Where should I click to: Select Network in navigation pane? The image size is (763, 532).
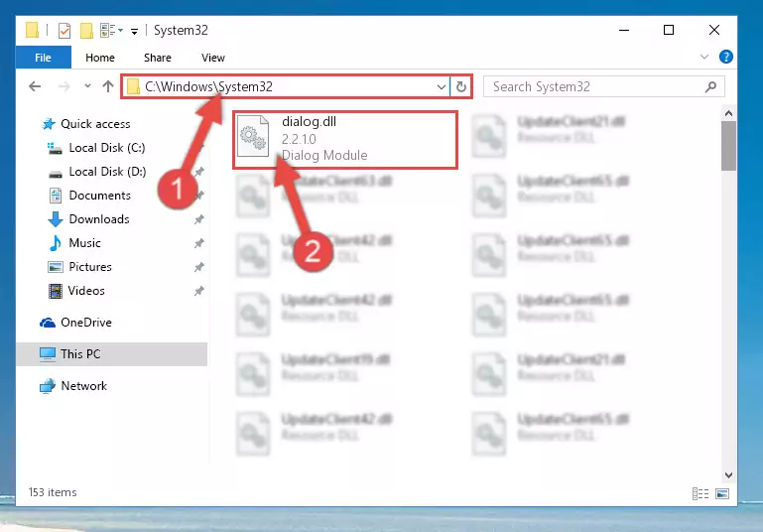pos(83,386)
